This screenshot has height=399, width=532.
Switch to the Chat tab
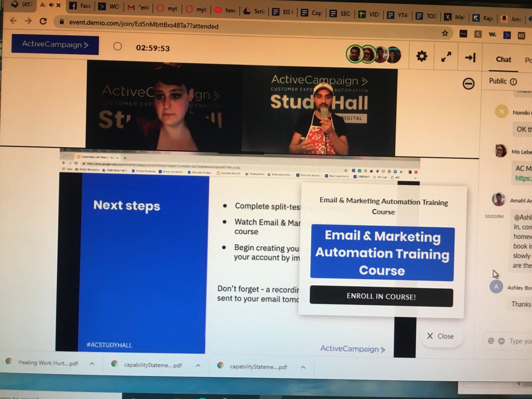(x=503, y=59)
